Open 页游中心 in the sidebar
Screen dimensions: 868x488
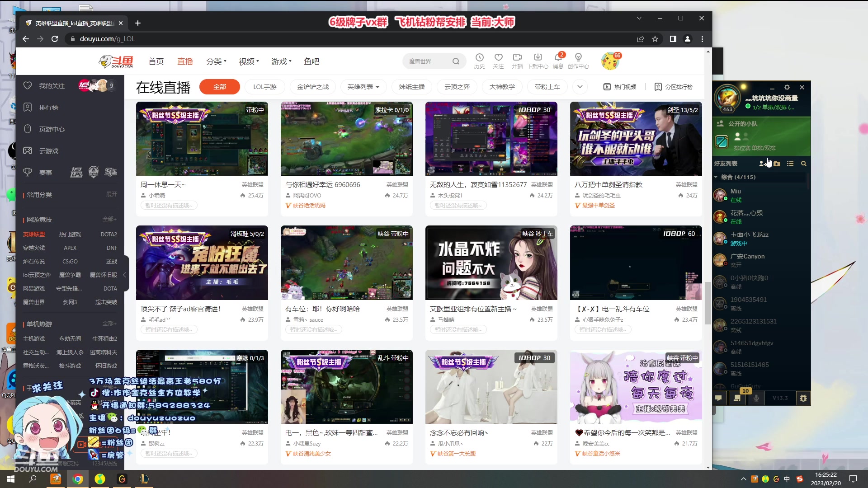click(52, 129)
